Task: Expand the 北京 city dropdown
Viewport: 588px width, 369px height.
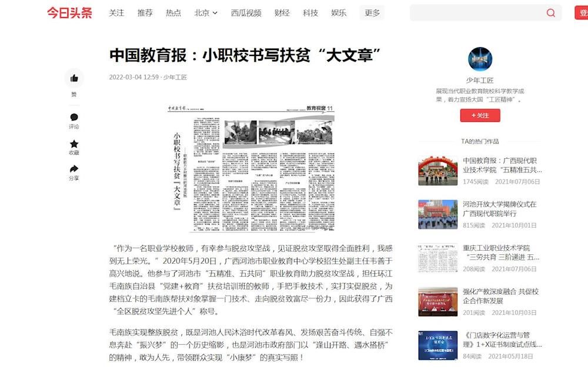Action: coord(206,13)
